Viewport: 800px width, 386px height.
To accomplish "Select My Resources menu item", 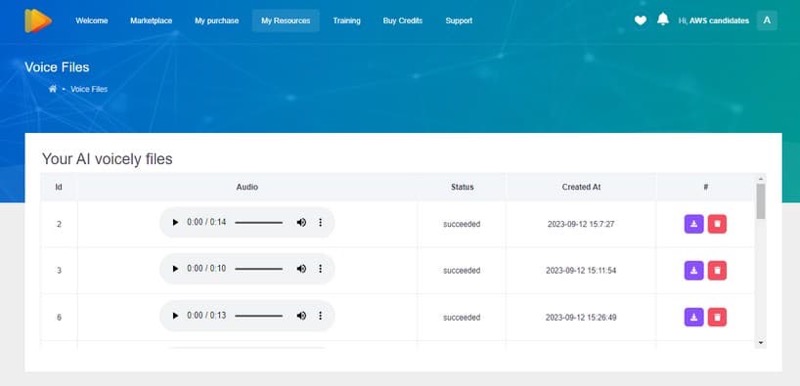I will (286, 21).
